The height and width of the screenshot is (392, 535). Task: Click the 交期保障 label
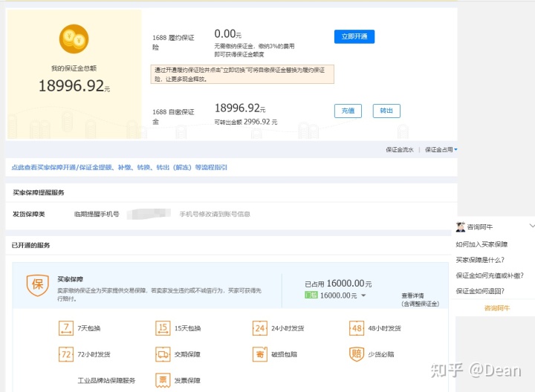(x=187, y=354)
